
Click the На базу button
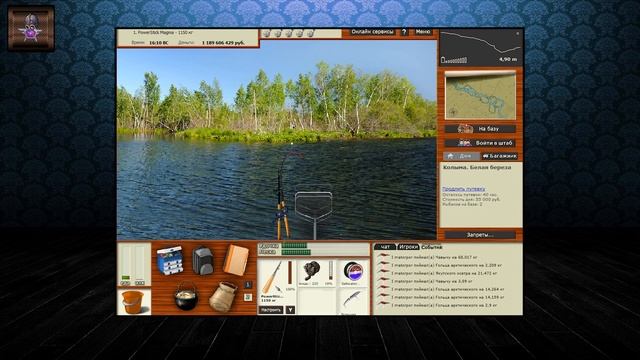pos(480,129)
